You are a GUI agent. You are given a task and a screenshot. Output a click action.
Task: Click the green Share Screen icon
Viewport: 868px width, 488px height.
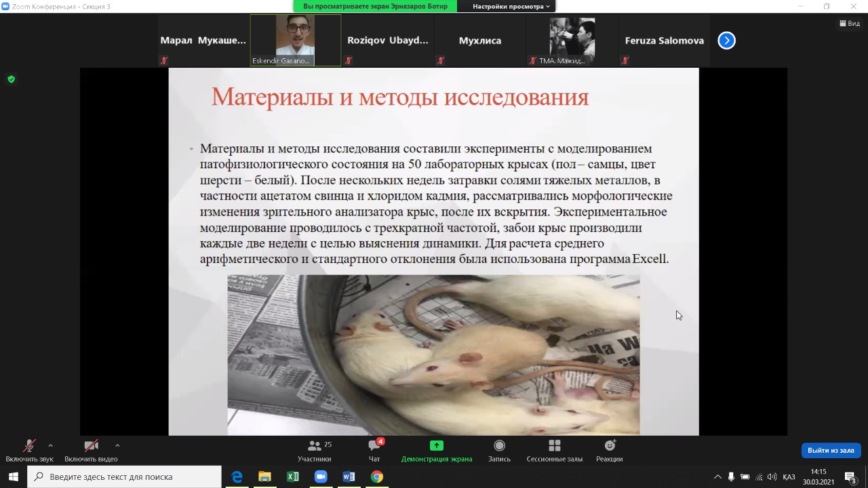click(x=436, y=446)
